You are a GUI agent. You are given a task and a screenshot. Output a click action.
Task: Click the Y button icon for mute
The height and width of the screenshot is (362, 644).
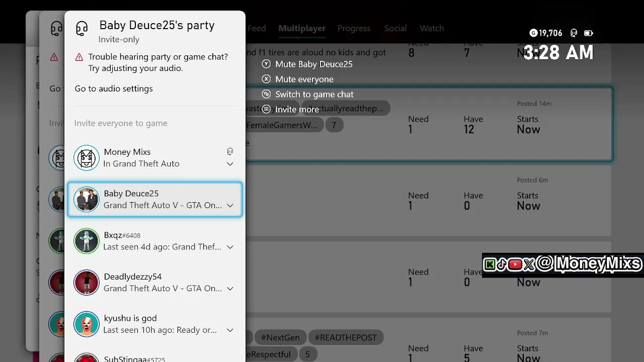(x=266, y=64)
